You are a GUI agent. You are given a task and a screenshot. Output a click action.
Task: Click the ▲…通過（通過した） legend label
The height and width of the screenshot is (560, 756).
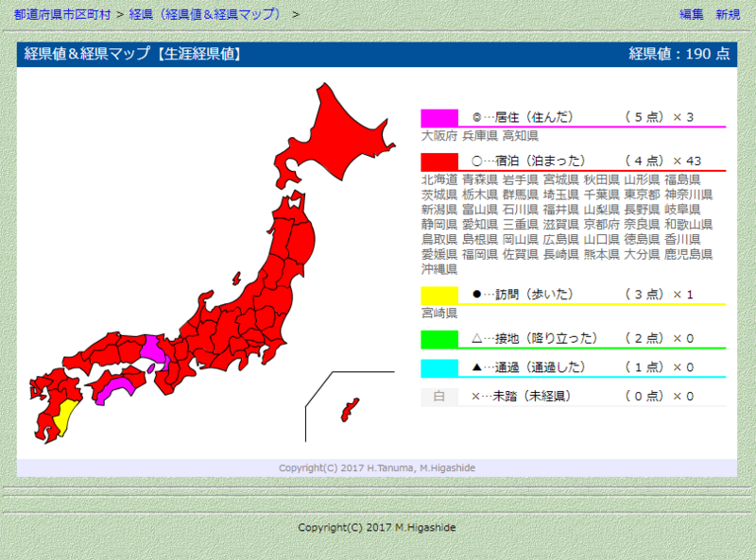[528, 367]
